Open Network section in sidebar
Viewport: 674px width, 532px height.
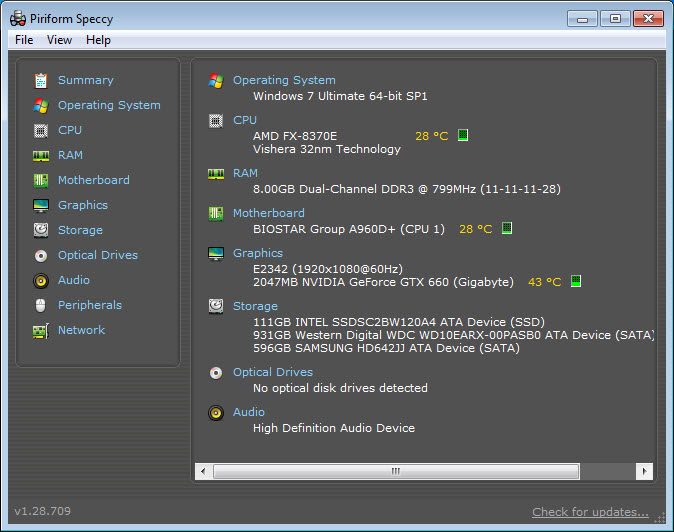point(81,330)
